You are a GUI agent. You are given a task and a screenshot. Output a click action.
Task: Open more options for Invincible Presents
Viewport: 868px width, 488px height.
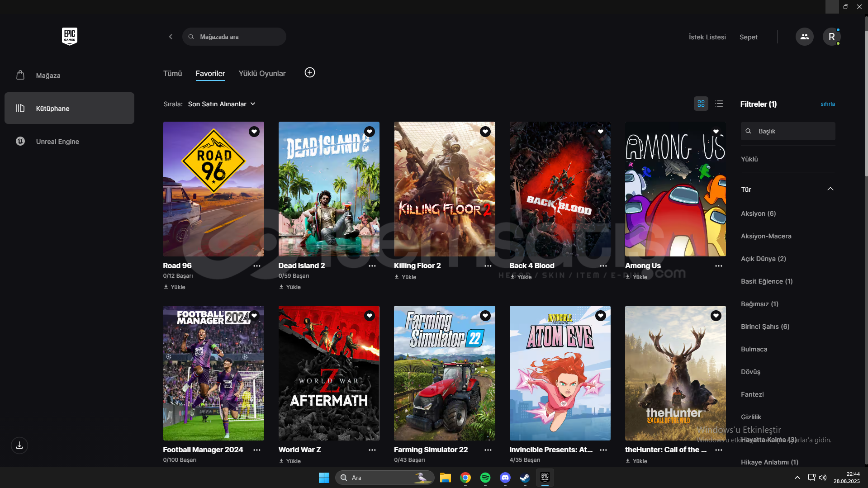click(603, 450)
